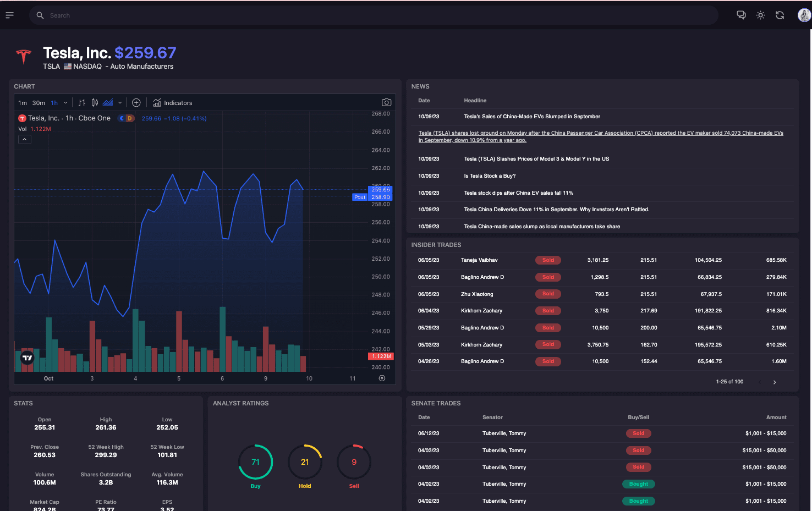Click the Avg. Volume value 116.3M

[x=167, y=482]
